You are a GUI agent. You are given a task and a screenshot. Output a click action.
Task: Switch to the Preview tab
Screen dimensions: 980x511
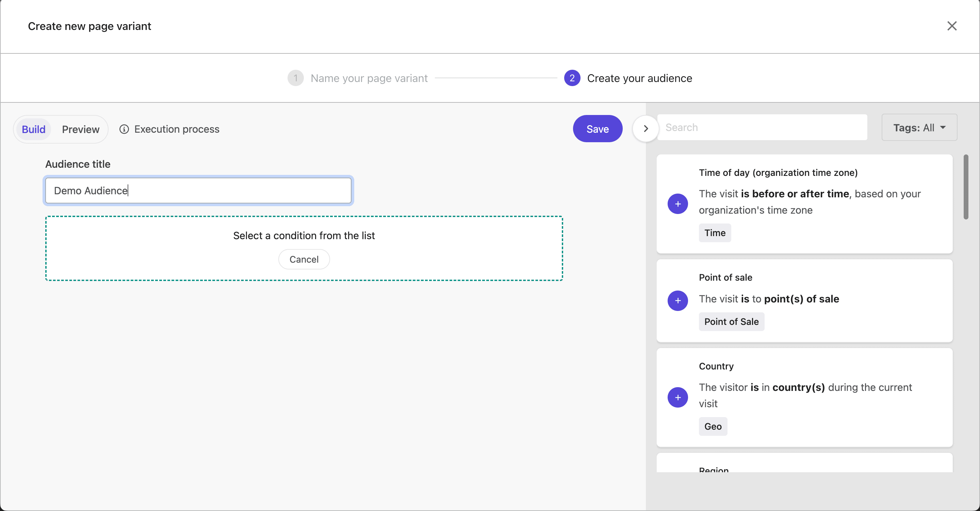point(80,129)
